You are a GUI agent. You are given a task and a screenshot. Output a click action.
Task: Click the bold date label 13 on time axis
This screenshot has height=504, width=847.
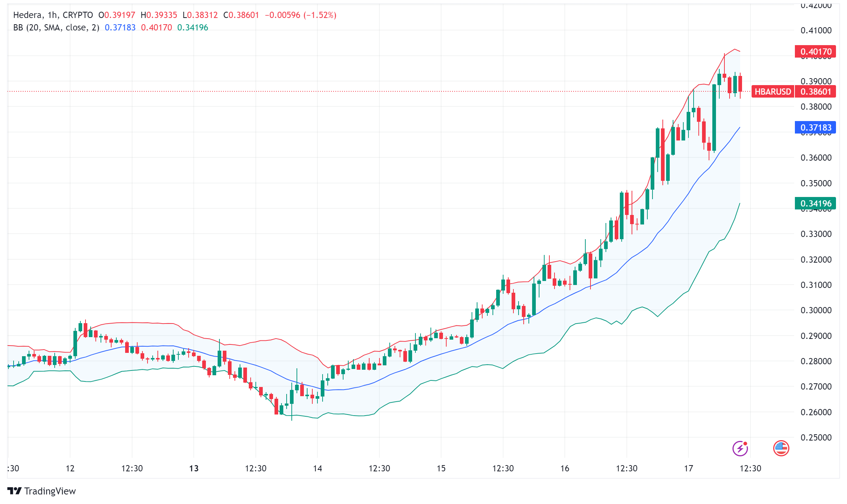pyautogui.click(x=194, y=468)
